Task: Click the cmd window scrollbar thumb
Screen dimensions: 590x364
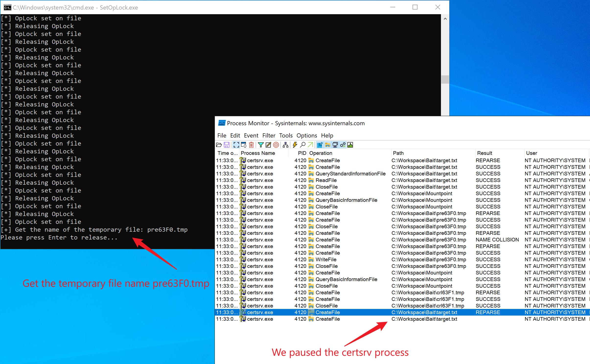Action: (445, 80)
